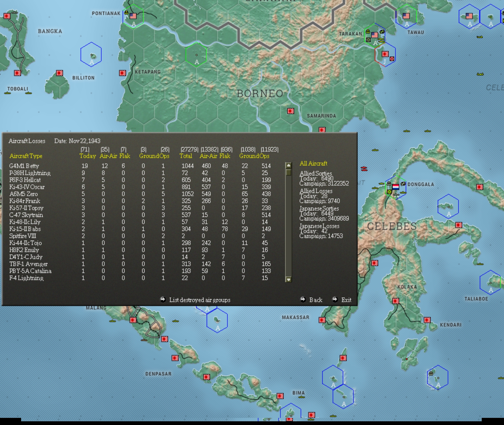Screen dimensions: 504x425
Task: Select the US flag base at Pontianak
Action: (133, 16)
